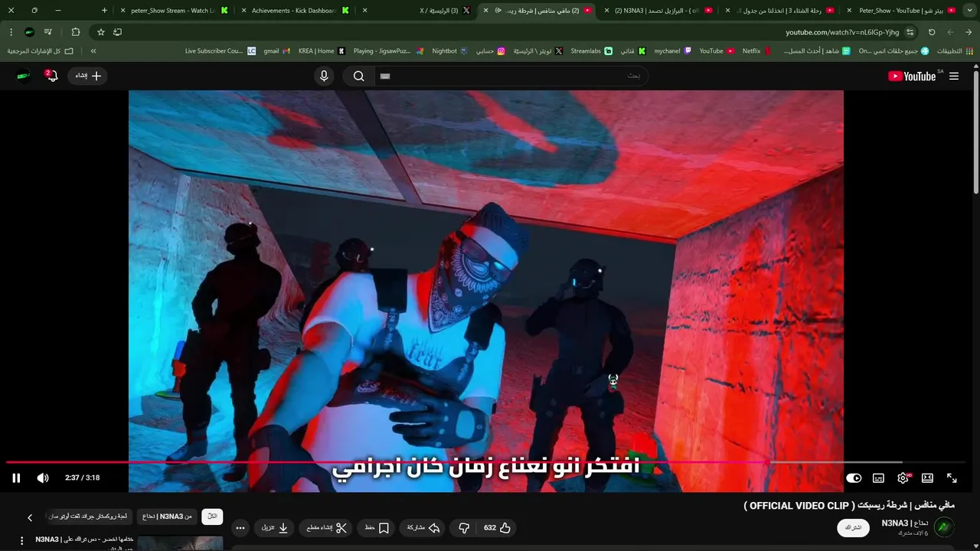Toggle the autoplay switch in player
The height and width of the screenshot is (551, 980).
click(x=854, y=478)
